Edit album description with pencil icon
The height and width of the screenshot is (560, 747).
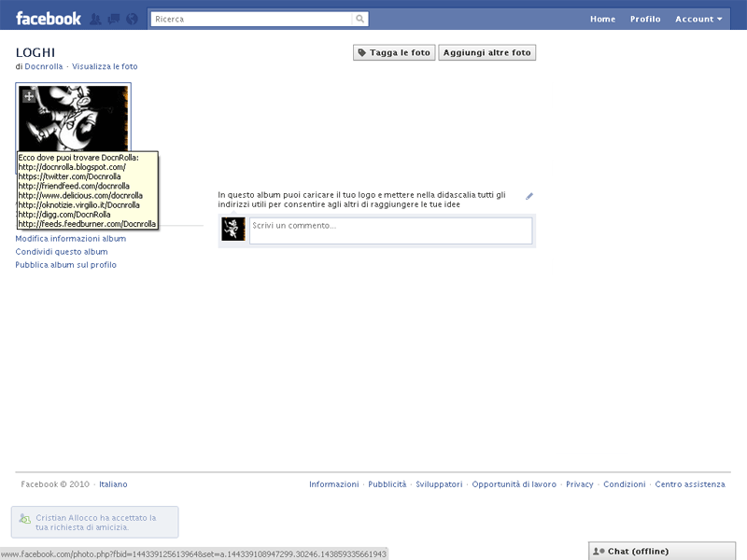(529, 196)
